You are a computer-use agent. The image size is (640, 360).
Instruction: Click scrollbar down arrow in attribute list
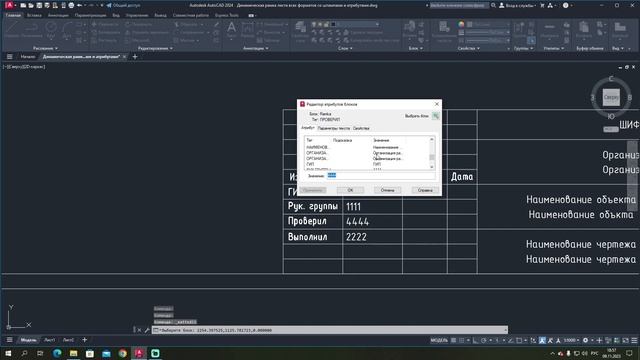[432, 167]
